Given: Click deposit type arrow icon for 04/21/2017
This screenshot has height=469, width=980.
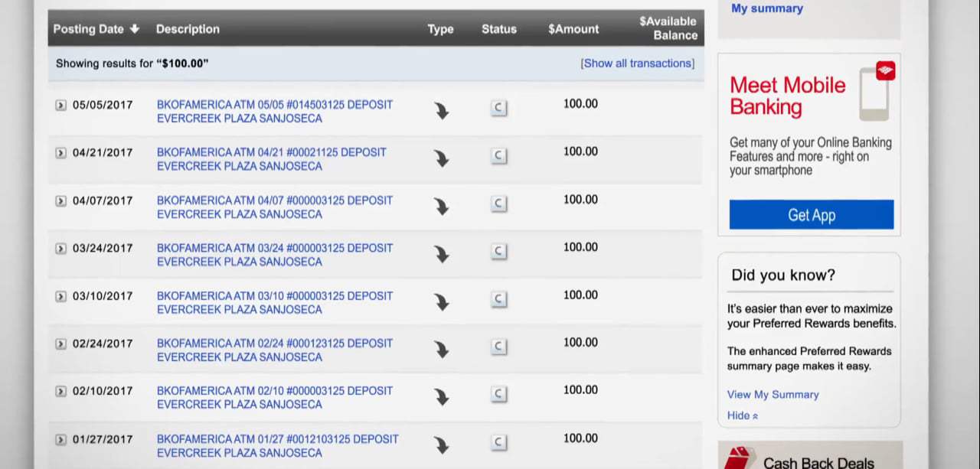Looking at the screenshot, I should [442, 158].
